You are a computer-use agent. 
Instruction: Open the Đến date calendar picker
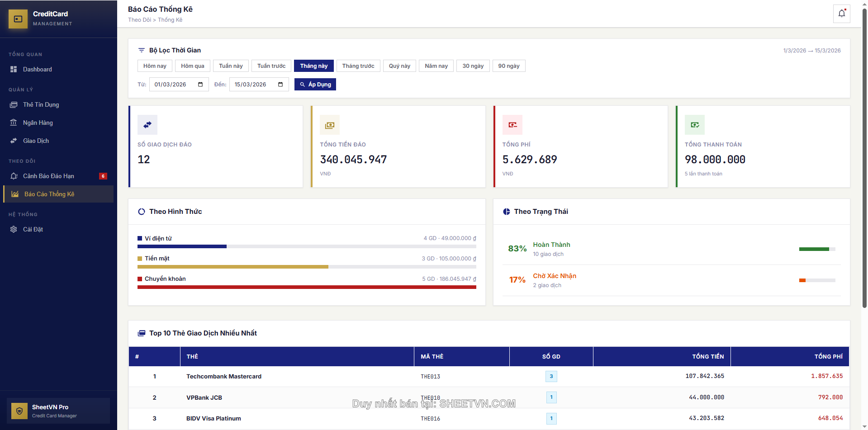[x=280, y=85]
